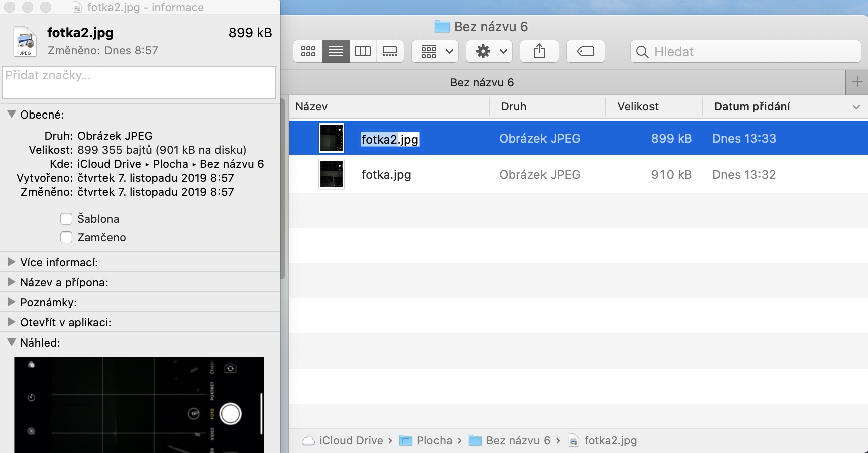Image resolution: width=868 pixels, height=453 pixels.
Task: Focus the Hledat search field
Action: (x=745, y=51)
